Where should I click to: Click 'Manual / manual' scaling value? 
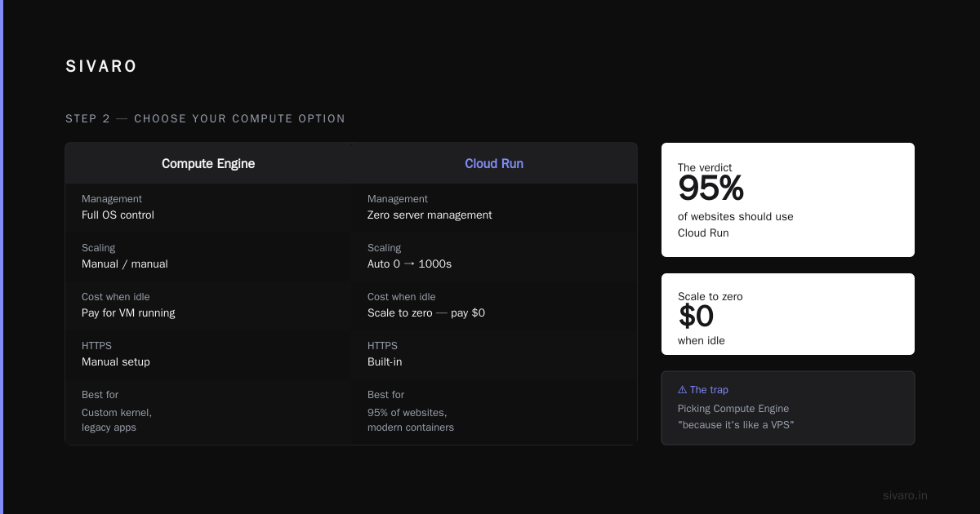point(125,264)
